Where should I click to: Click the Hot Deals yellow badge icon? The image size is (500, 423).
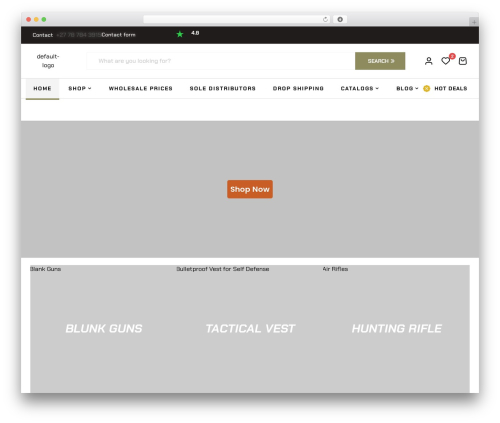coord(426,88)
